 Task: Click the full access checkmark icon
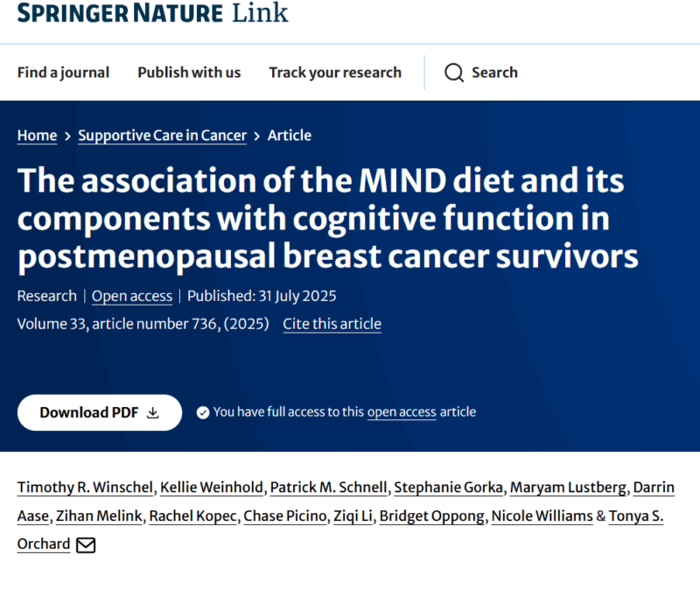(x=203, y=412)
